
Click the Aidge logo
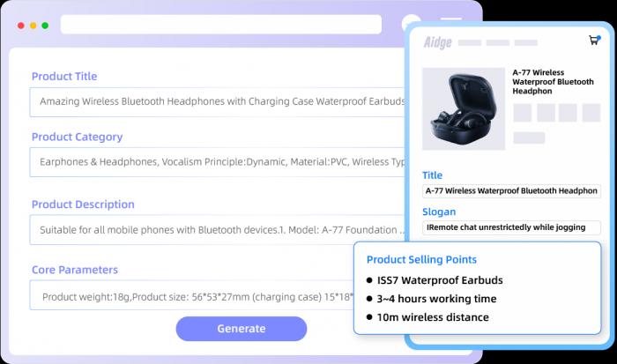(x=437, y=42)
